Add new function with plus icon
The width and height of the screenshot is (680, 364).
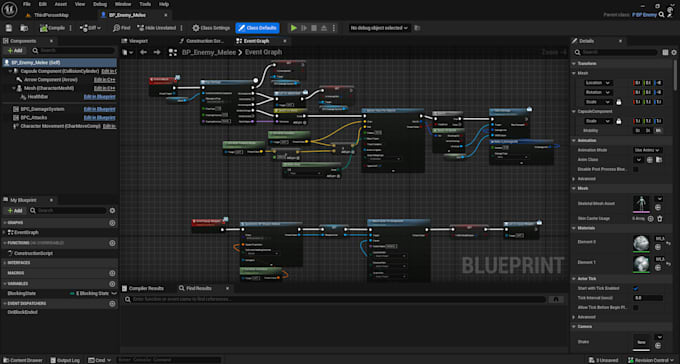pyautogui.click(x=112, y=243)
